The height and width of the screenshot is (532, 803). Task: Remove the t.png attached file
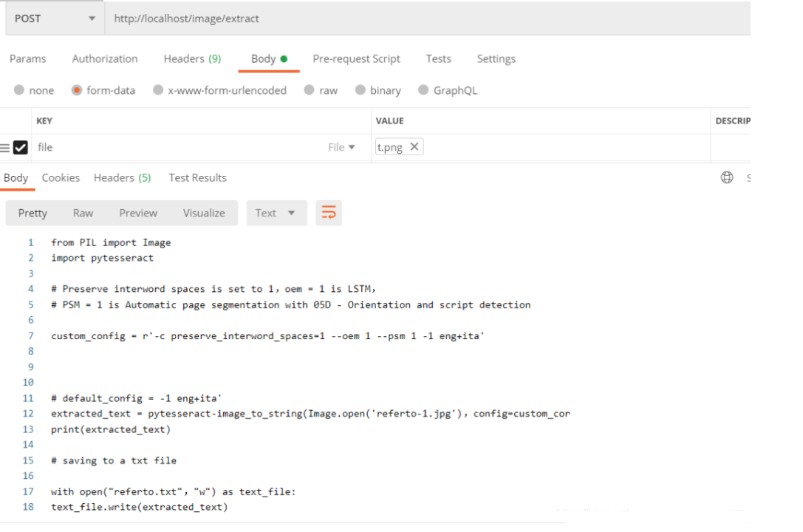414,146
